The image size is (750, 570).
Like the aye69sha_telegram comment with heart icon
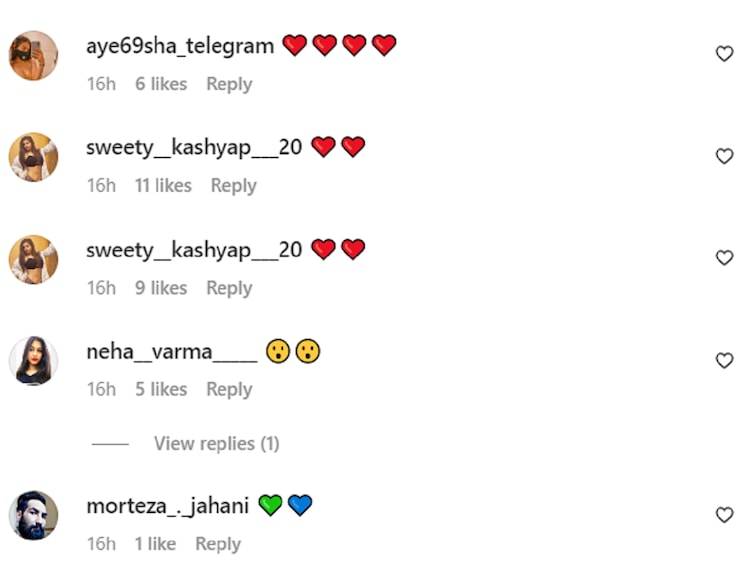(x=724, y=54)
